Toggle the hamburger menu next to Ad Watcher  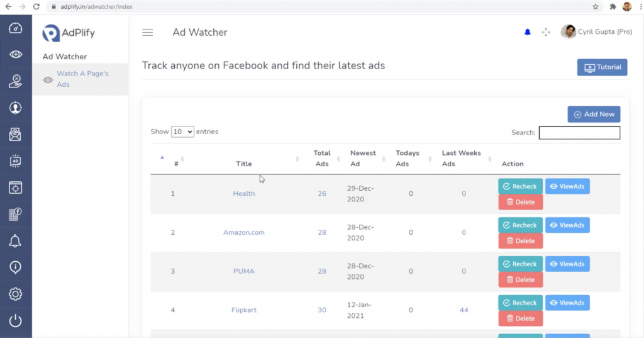[x=147, y=33]
